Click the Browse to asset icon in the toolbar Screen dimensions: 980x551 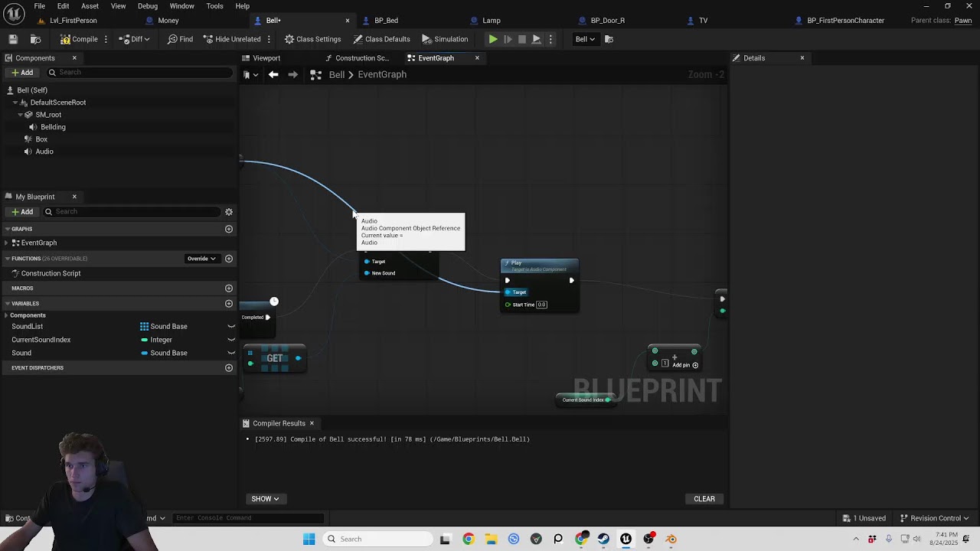point(35,39)
